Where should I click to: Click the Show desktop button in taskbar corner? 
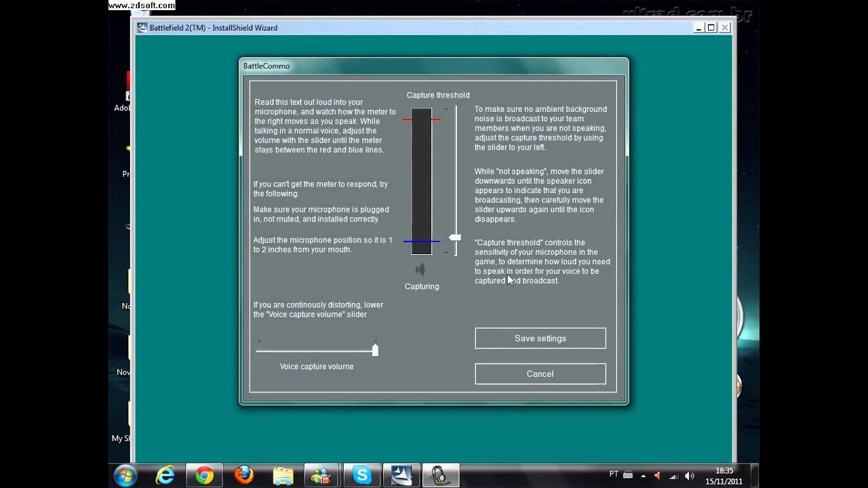point(755,475)
